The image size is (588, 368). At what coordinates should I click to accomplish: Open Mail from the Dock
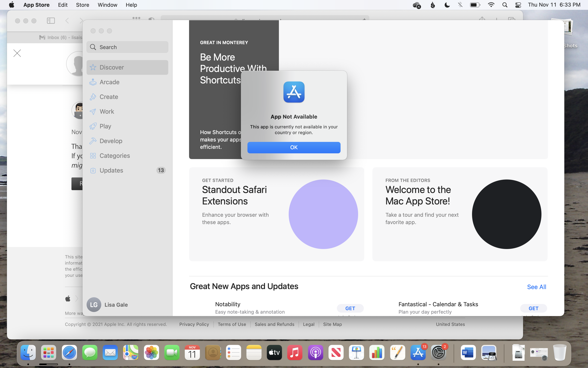coord(110,352)
